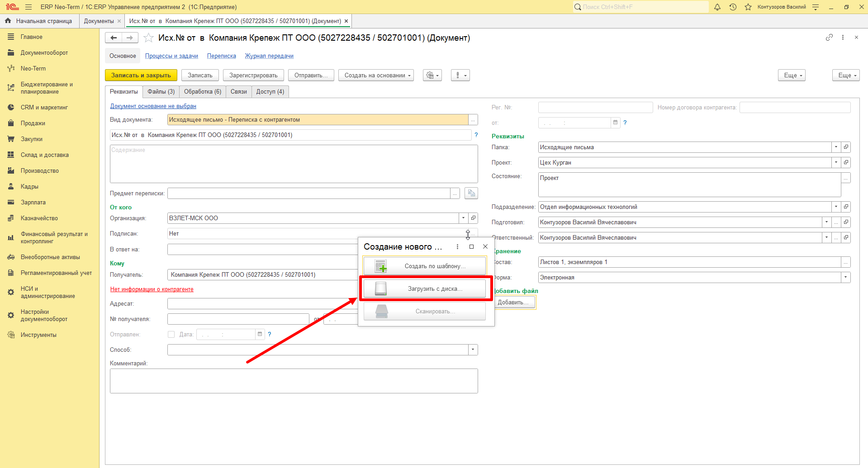Toggle the Отправлен checkbox
This screenshot has width=868, height=468.
171,335
